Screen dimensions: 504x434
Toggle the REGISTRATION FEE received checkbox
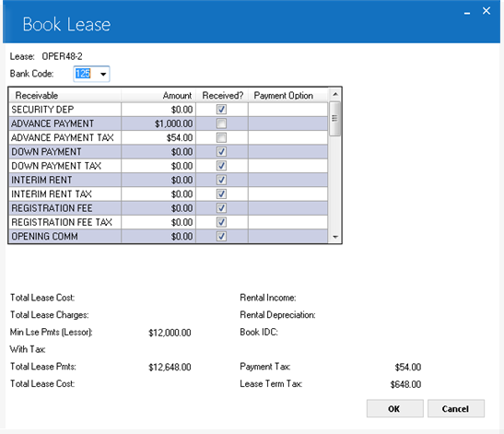coord(221,208)
